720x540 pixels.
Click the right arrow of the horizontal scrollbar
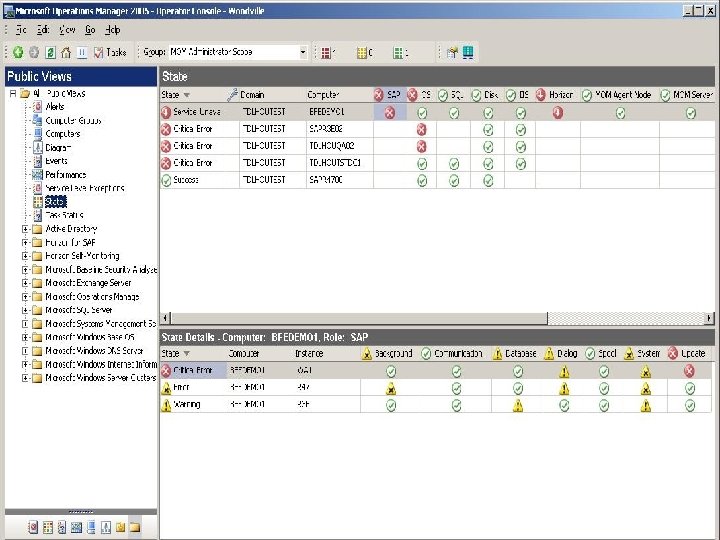click(x=709, y=318)
